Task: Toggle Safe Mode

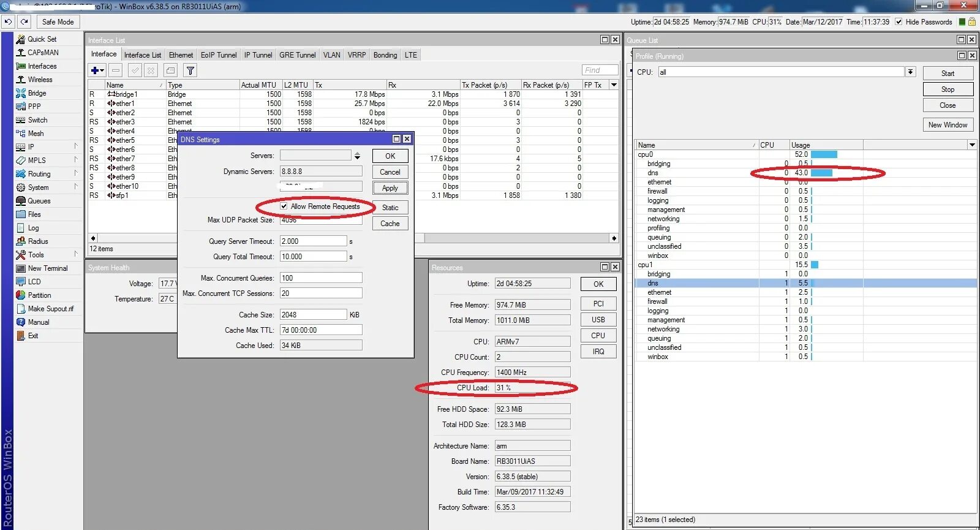Action: point(58,21)
